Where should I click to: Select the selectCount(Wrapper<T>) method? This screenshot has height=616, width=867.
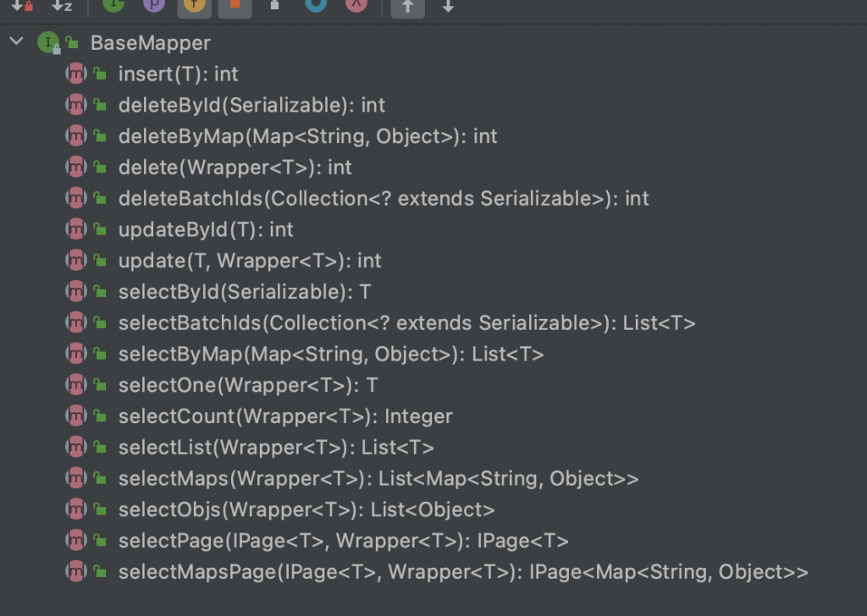click(x=285, y=416)
